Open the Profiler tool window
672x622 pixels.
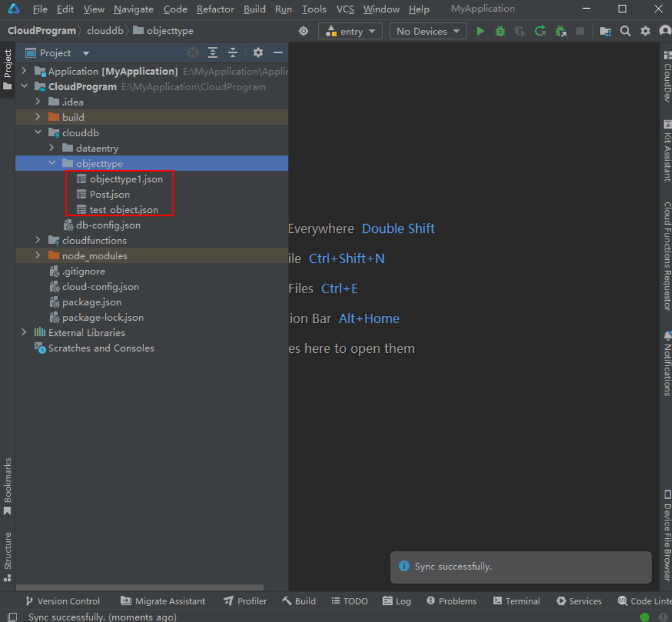[245, 601]
